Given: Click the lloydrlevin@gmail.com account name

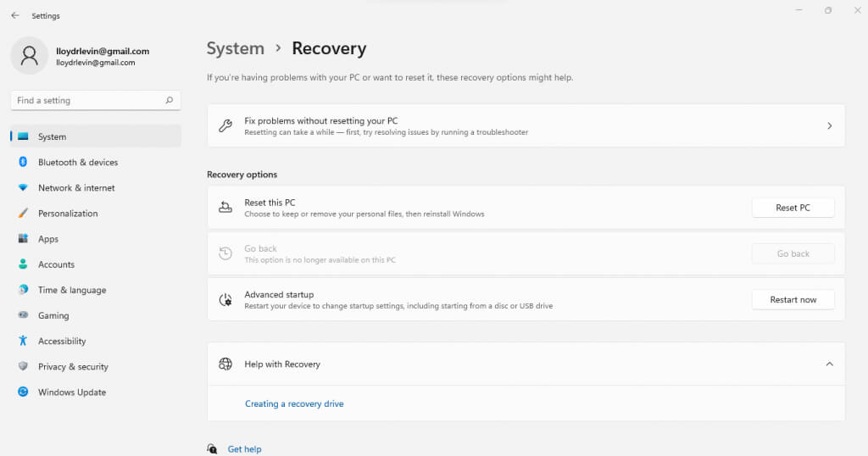Looking at the screenshot, I should [x=103, y=51].
